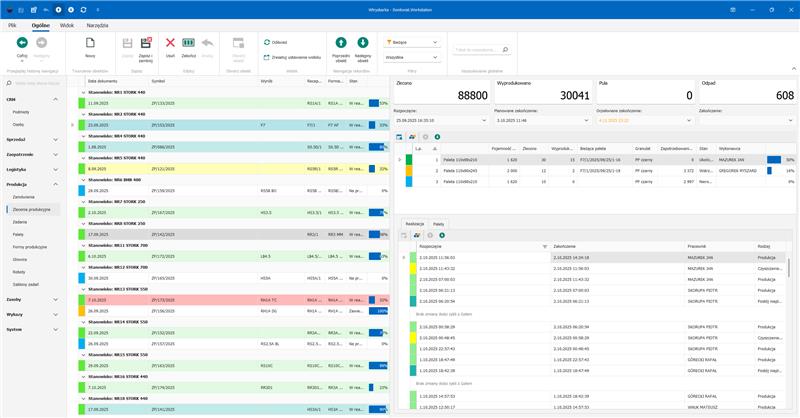Click Zresetuj ustawienia widoku button
The width and height of the screenshot is (800, 418).
[290, 57]
